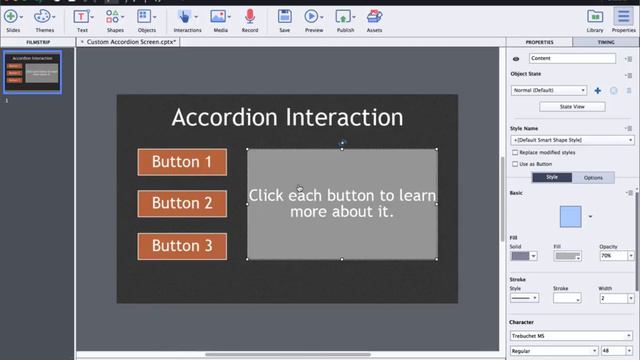Expand the basic shape picker arrow
This screenshot has width=640, height=360.
tap(590, 216)
